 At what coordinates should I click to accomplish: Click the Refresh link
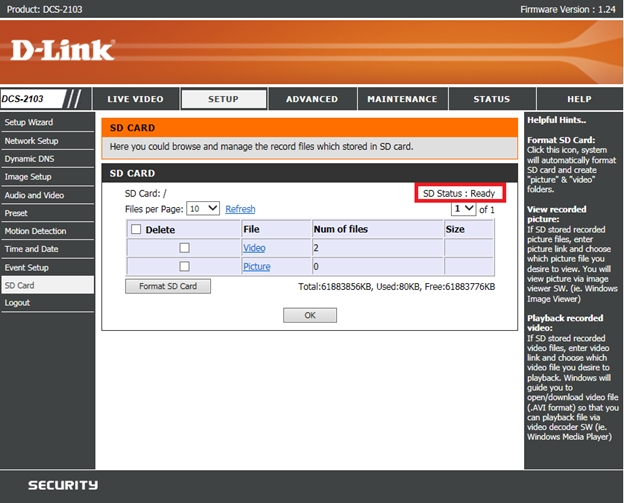(x=240, y=209)
